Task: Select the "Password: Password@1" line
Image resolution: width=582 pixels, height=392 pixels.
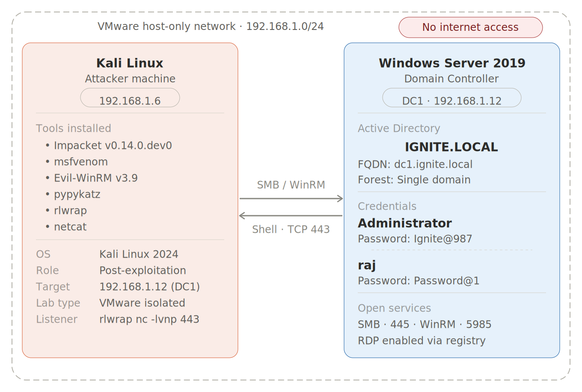Action: pos(419,281)
